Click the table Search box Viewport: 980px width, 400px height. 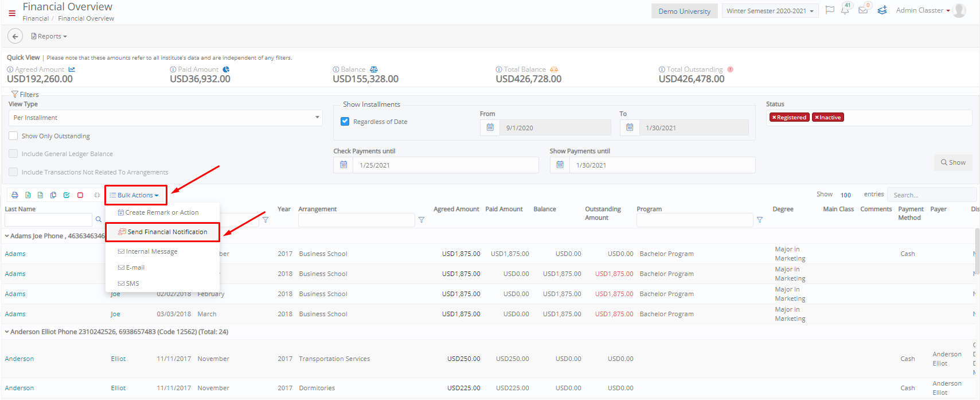[932, 195]
